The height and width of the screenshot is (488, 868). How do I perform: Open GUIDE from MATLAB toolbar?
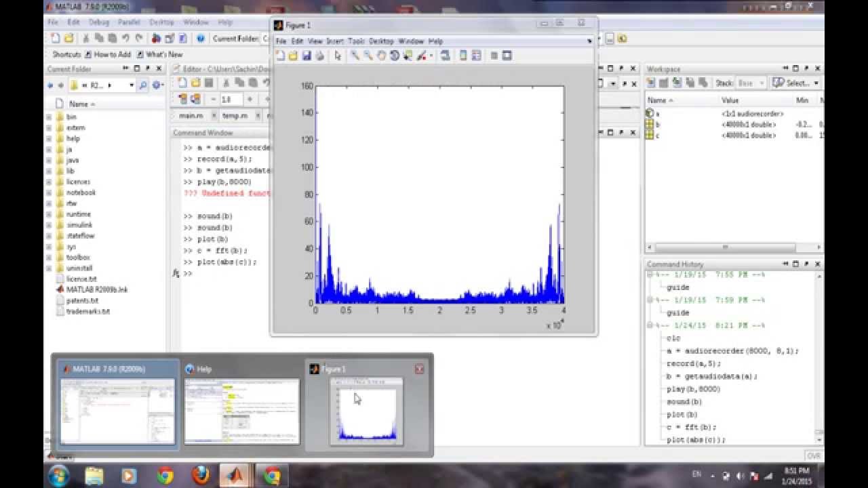click(x=170, y=39)
